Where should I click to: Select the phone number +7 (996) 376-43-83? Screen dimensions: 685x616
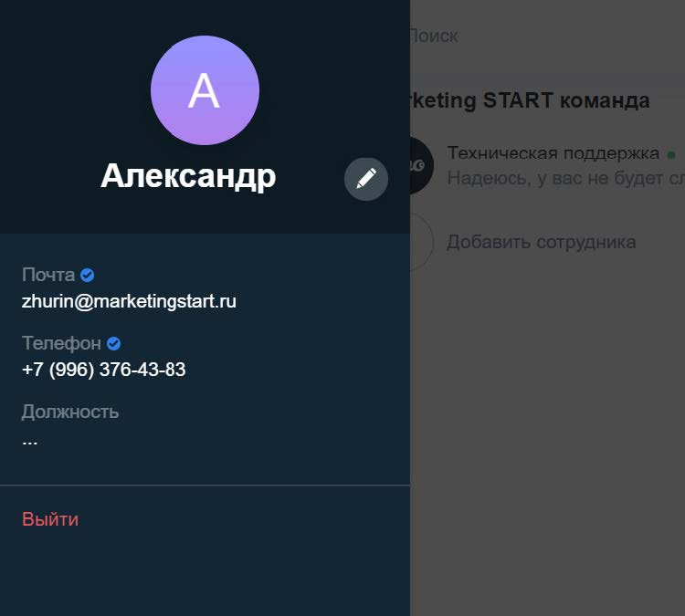coord(103,370)
